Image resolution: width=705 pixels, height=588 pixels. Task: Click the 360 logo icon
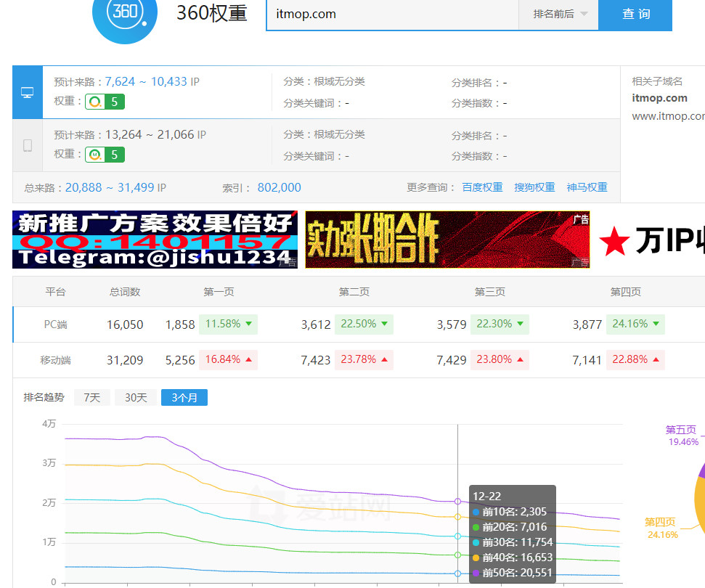click(x=124, y=15)
